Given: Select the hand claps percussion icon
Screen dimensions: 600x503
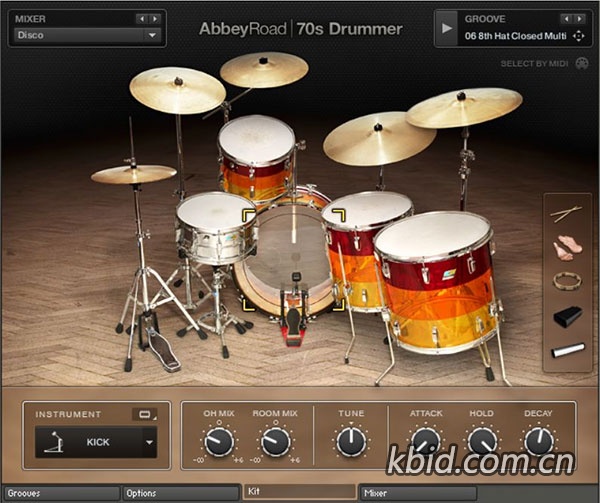Looking at the screenshot, I should (567, 248).
